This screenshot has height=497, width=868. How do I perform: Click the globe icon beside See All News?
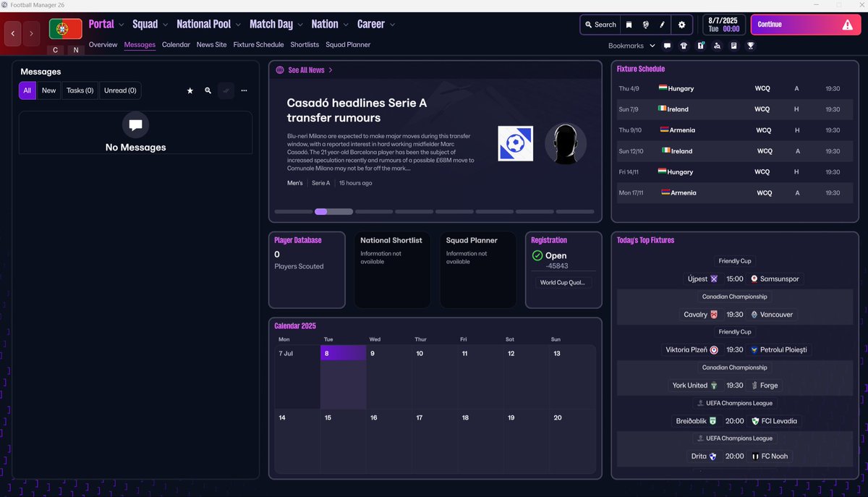point(280,70)
